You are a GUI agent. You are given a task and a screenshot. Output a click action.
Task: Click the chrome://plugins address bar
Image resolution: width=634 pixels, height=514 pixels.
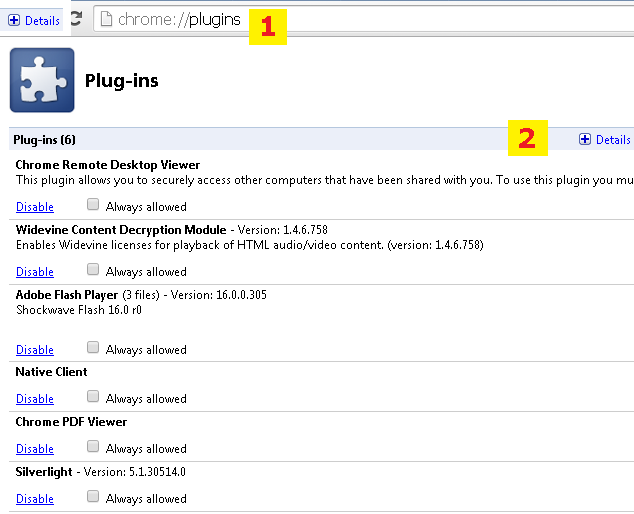[363, 19]
